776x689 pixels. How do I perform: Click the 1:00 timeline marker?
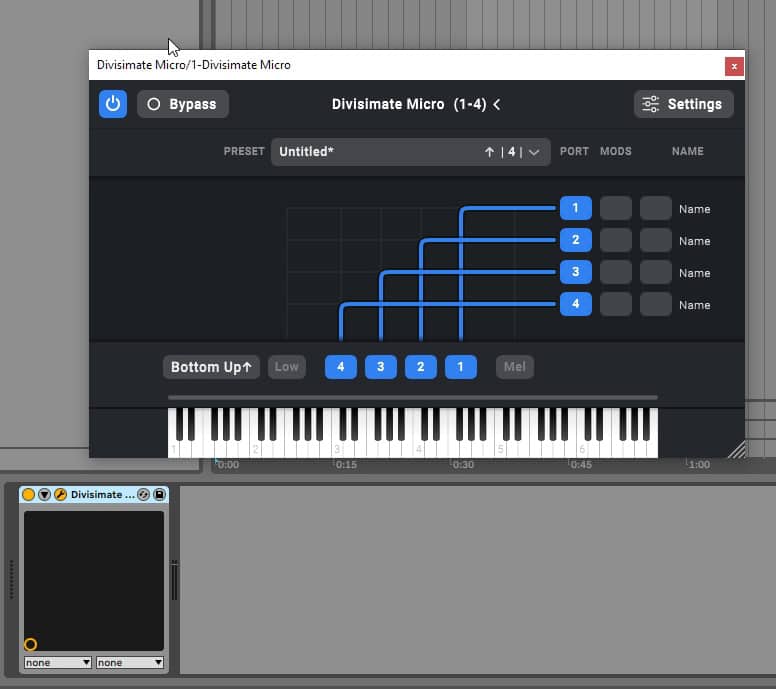[x=699, y=465]
